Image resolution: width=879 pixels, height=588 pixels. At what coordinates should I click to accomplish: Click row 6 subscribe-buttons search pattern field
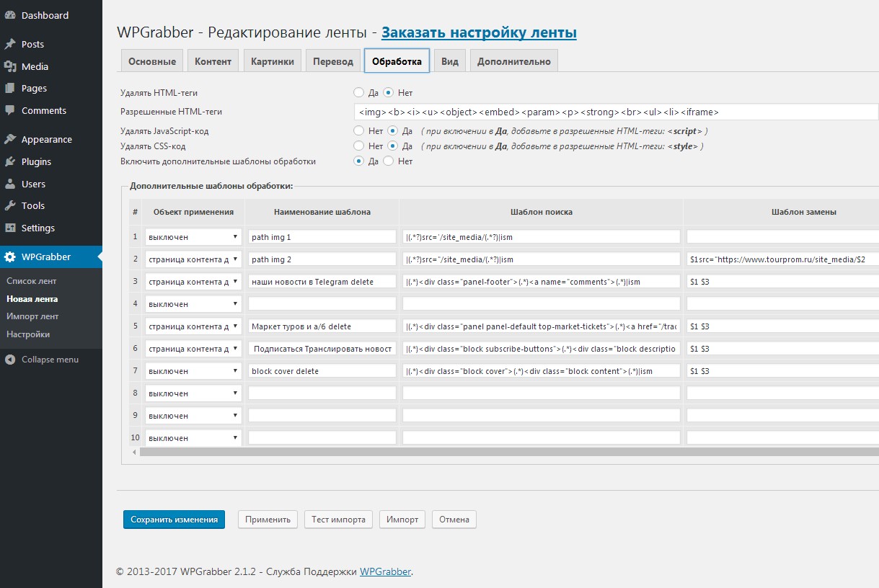(x=541, y=349)
